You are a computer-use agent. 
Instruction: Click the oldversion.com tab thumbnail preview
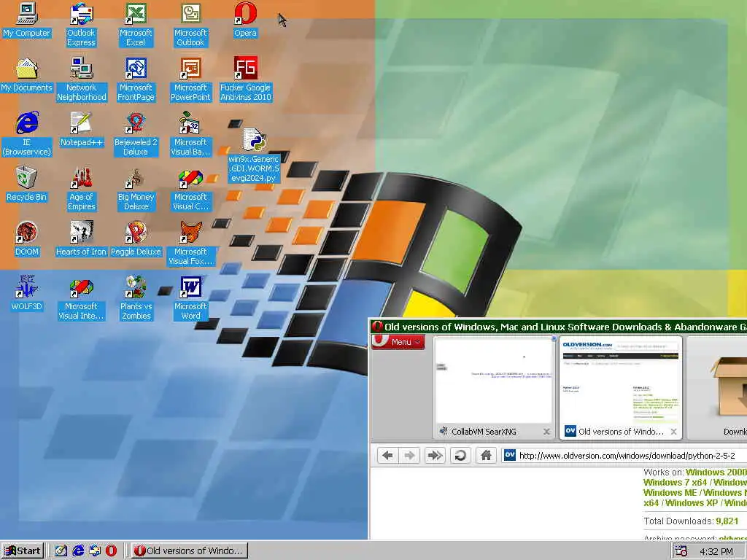click(620, 380)
